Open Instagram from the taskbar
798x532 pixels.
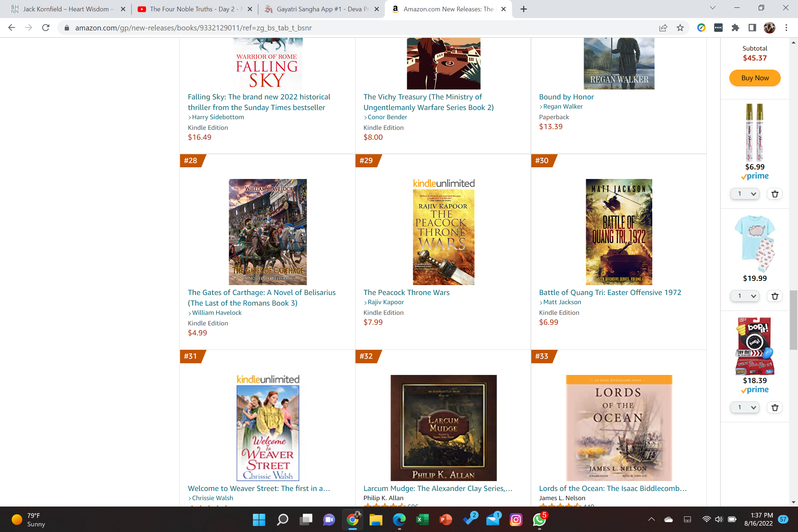click(x=516, y=519)
